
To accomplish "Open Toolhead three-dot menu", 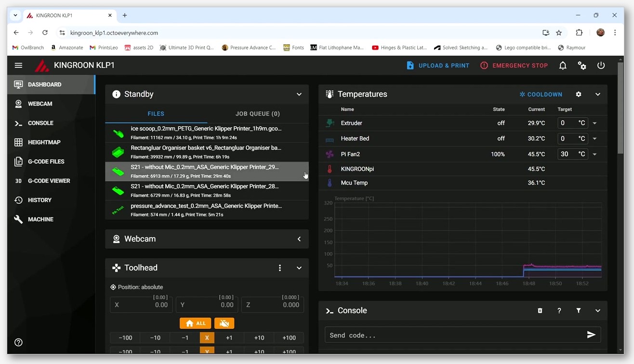I will (280, 268).
